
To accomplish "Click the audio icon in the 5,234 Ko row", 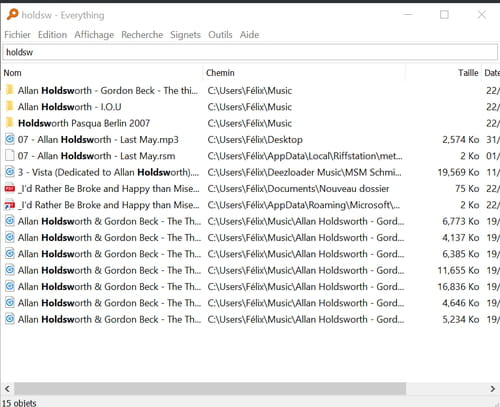I will [10, 319].
